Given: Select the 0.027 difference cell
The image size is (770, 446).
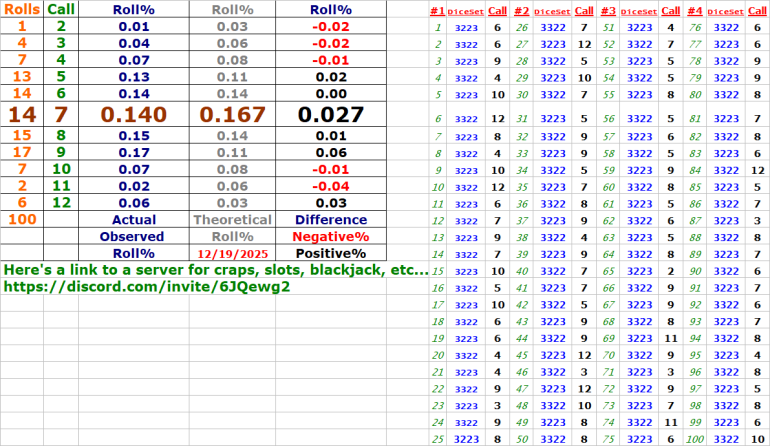Looking at the screenshot, I should click(329, 113).
